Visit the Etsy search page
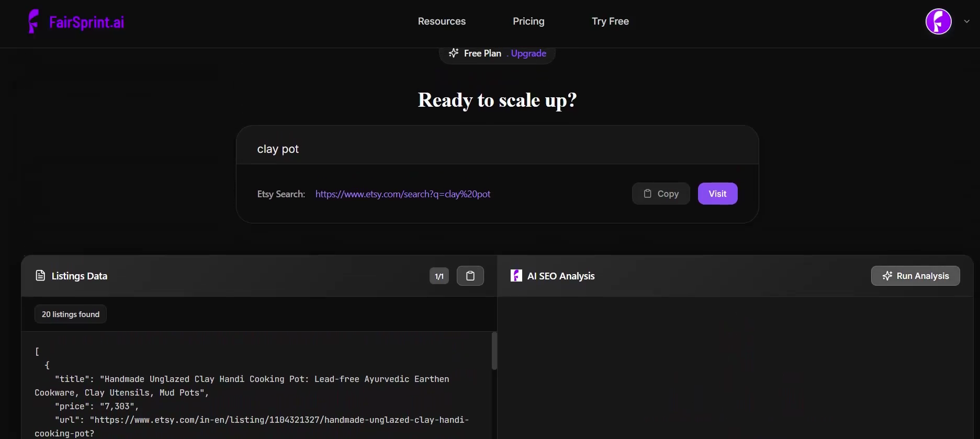Viewport: 980px width, 439px height. click(717, 194)
